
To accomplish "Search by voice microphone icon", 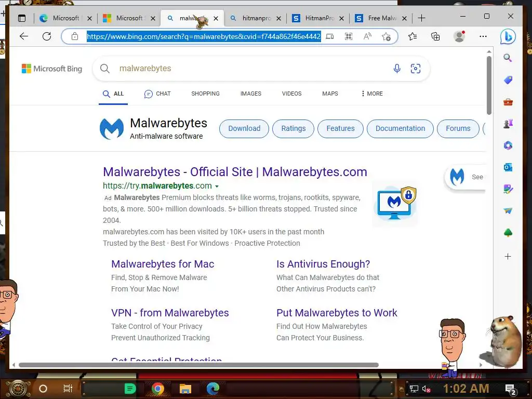I will 397,69.
